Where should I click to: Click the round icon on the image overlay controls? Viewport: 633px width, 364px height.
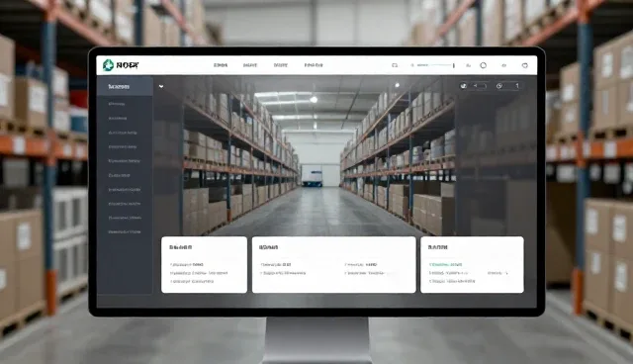[x=464, y=85]
